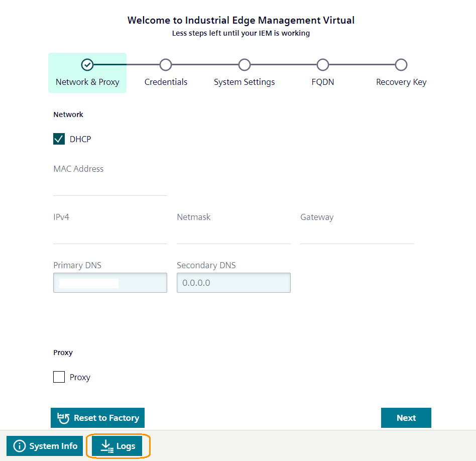The width and height of the screenshot is (476, 461).
Task: Open the Logs panel
Action: pyautogui.click(x=118, y=446)
